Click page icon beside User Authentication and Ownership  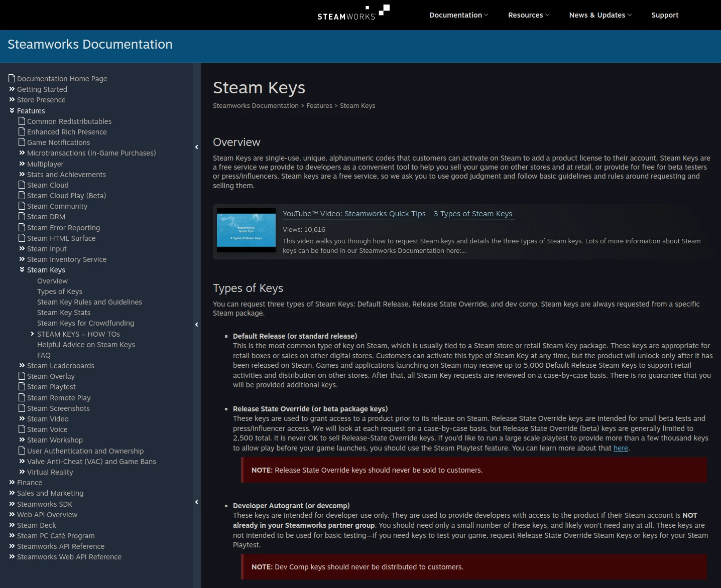[22, 451]
